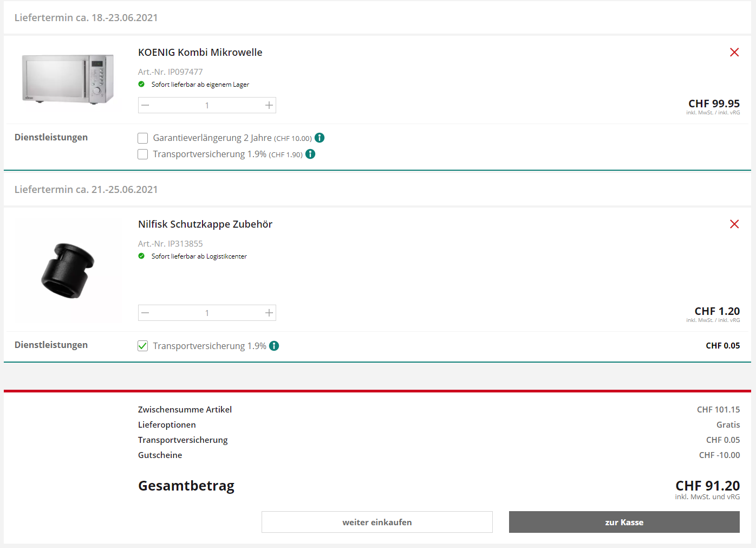Enable Garantieverlängerung 2 Jahre checkbox
This screenshot has height=548, width=756.
(143, 138)
